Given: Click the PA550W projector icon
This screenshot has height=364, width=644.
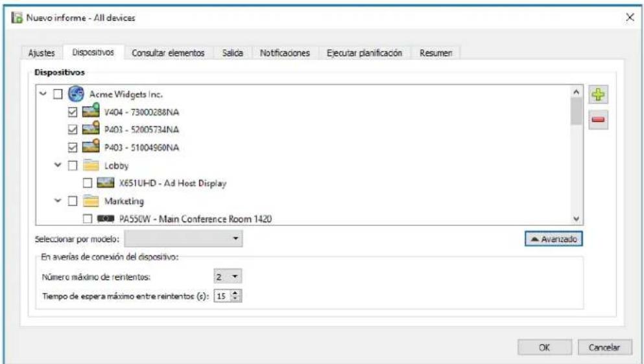Looking at the screenshot, I should tap(106, 219).
